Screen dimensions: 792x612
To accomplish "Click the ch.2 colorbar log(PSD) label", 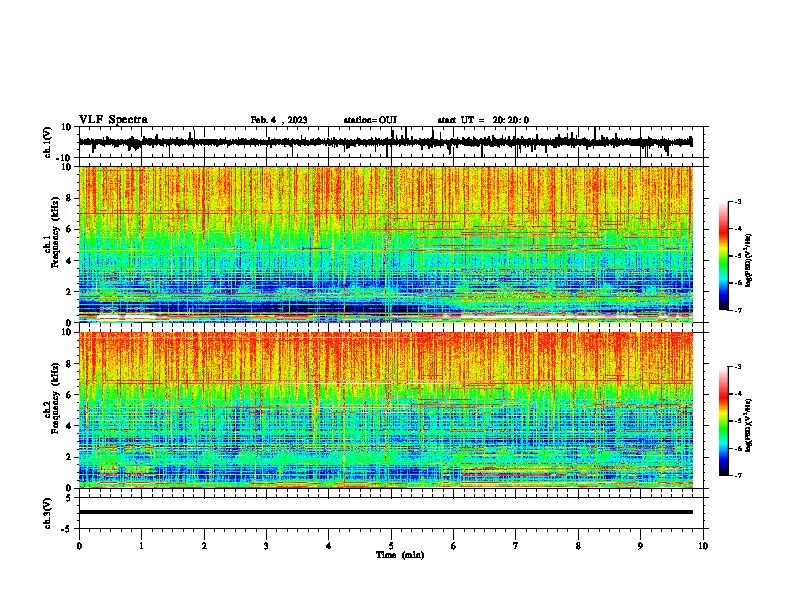I will click(x=749, y=425).
